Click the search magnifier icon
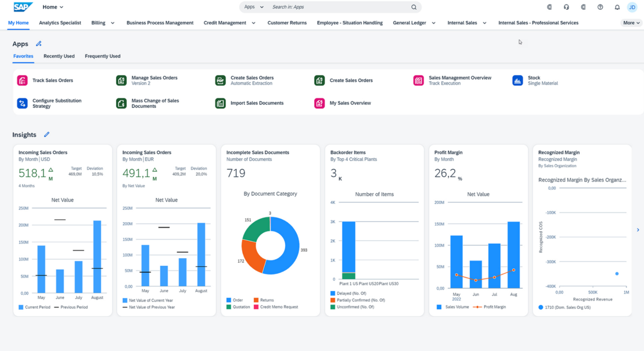The image size is (644, 351). click(x=414, y=7)
